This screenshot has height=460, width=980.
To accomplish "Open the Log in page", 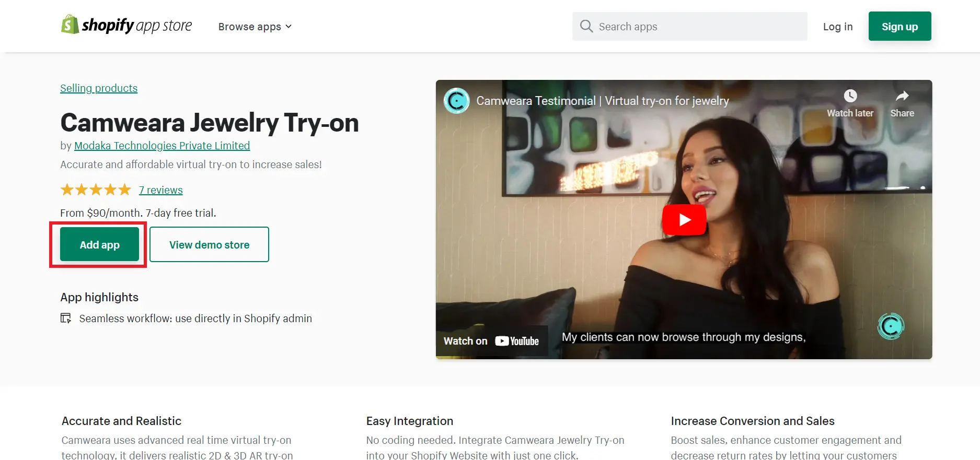I will point(837,27).
